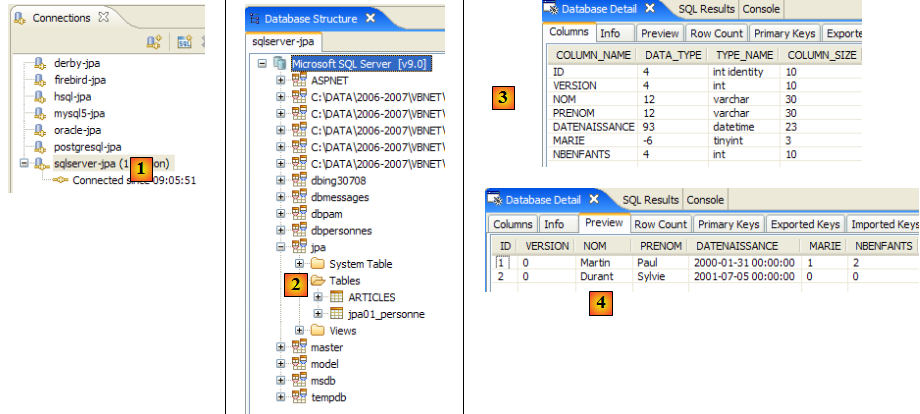Collapse the jpa database node
Screen dimensions: 920x414
pos(281,247)
